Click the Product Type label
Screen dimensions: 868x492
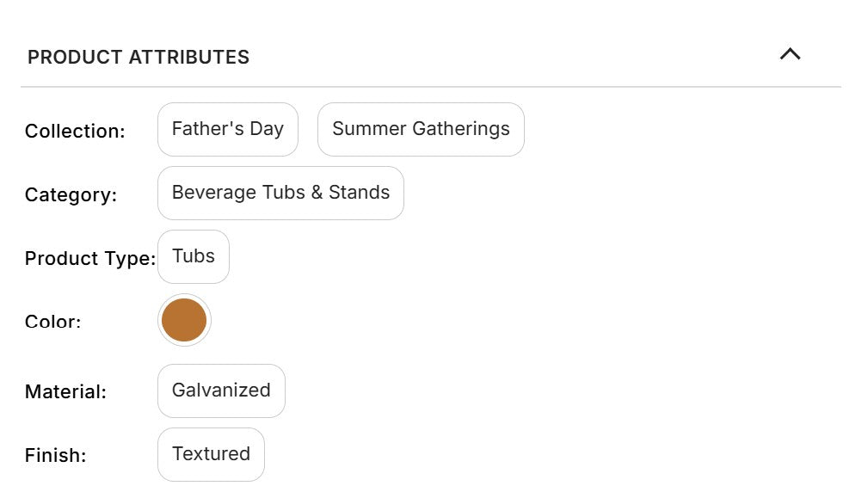coord(90,259)
